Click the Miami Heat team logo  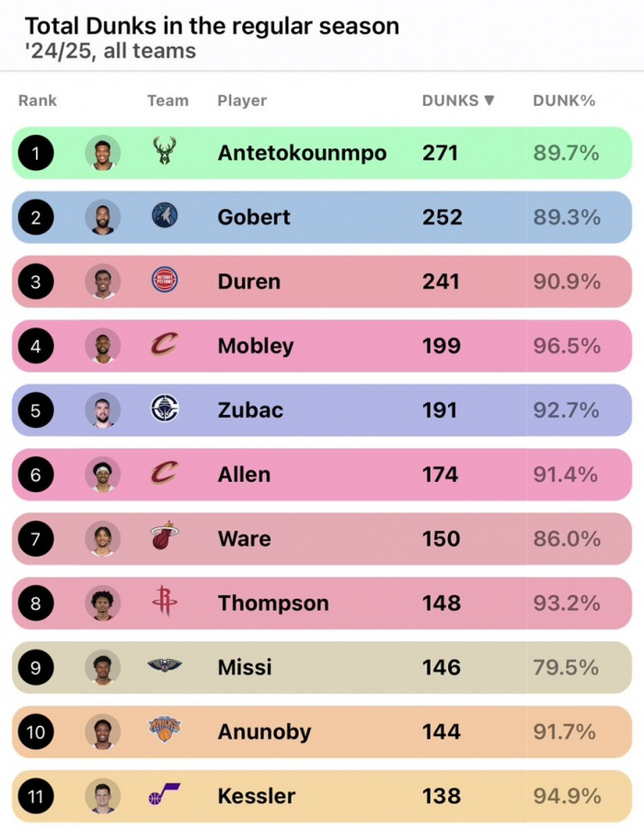click(x=165, y=539)
